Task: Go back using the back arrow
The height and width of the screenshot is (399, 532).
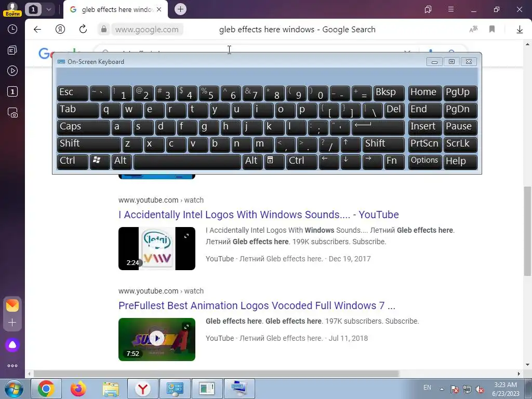Action: click(x=37, y=30)
